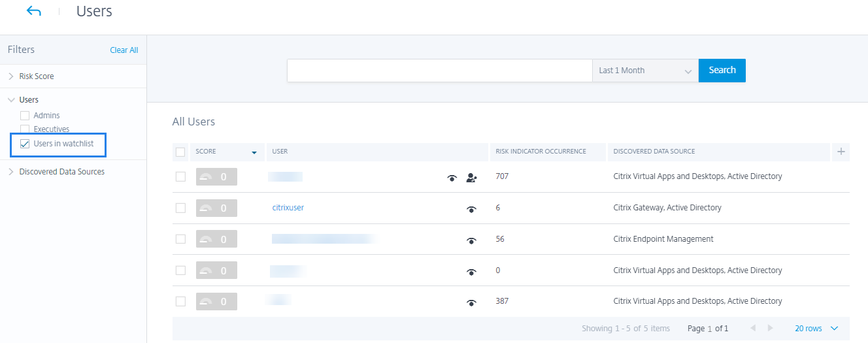
Task: Tick the select-all checkbox in table header
Action: point(180,152)
